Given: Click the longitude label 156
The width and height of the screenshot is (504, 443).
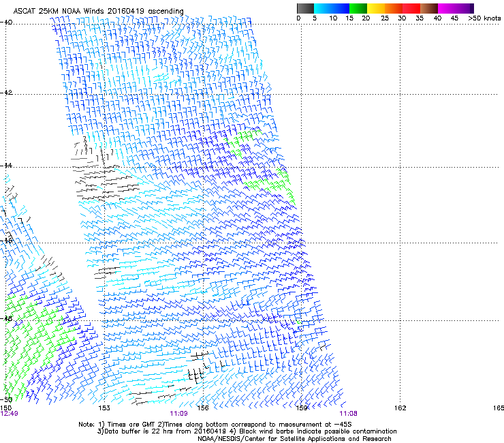Looking at the screenshot, I should pyautogui.click(x=203, y=408).
